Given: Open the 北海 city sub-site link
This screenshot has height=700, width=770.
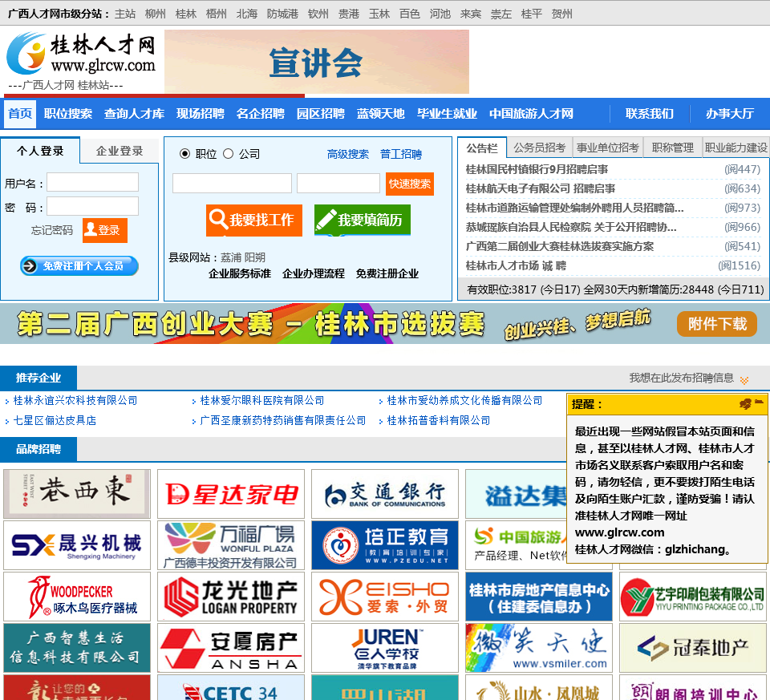Looking at the screenshot, I should pos(246,14).
